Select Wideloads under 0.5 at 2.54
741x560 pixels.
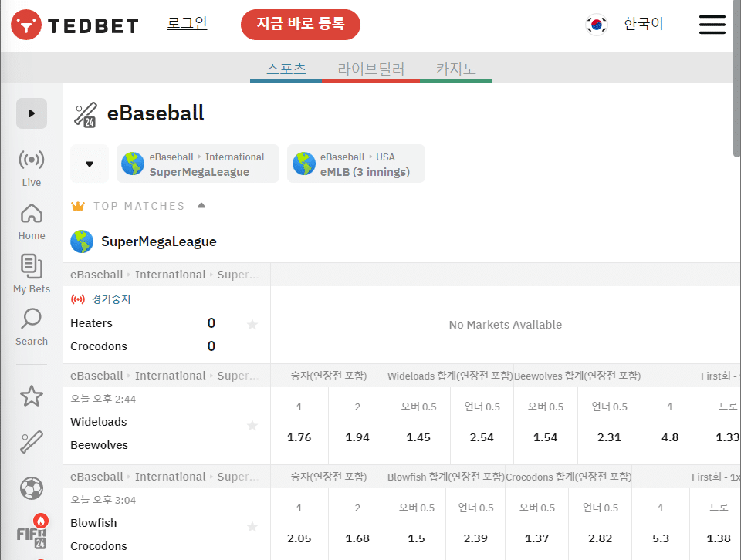point(482,426)
